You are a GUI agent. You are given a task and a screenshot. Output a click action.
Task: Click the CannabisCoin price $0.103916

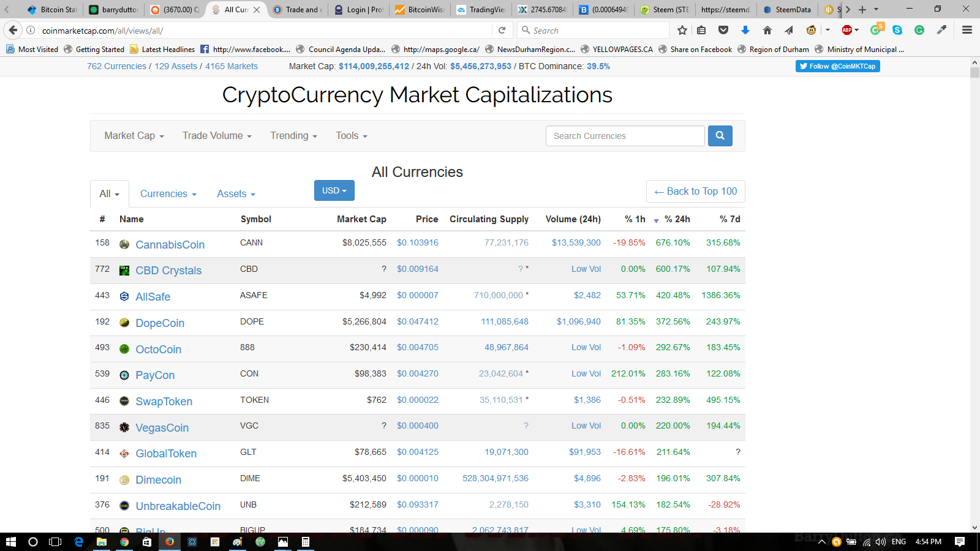(x=418, y=242)
